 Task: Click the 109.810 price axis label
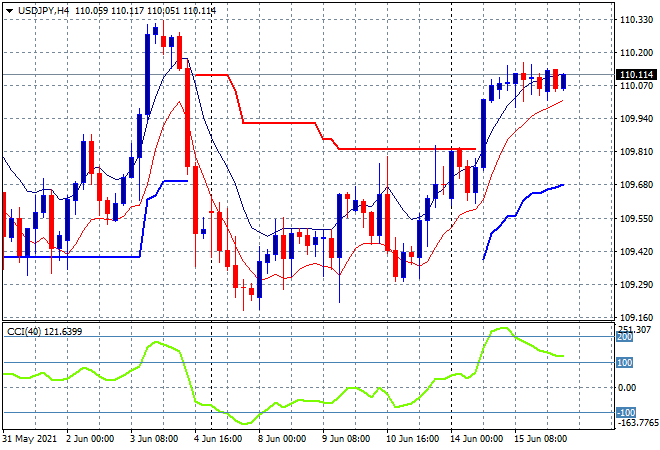coord(636,152)
